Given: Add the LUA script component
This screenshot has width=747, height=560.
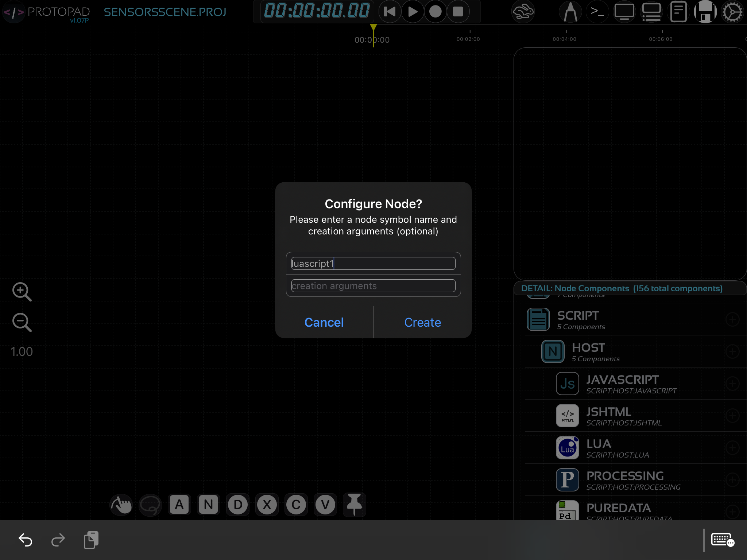Looking at the screenshot, I should click(732, 448).
